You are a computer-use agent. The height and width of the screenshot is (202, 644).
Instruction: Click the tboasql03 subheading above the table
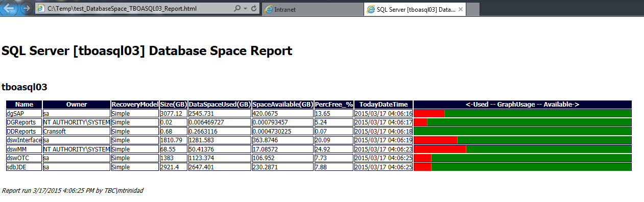(25, 87)
